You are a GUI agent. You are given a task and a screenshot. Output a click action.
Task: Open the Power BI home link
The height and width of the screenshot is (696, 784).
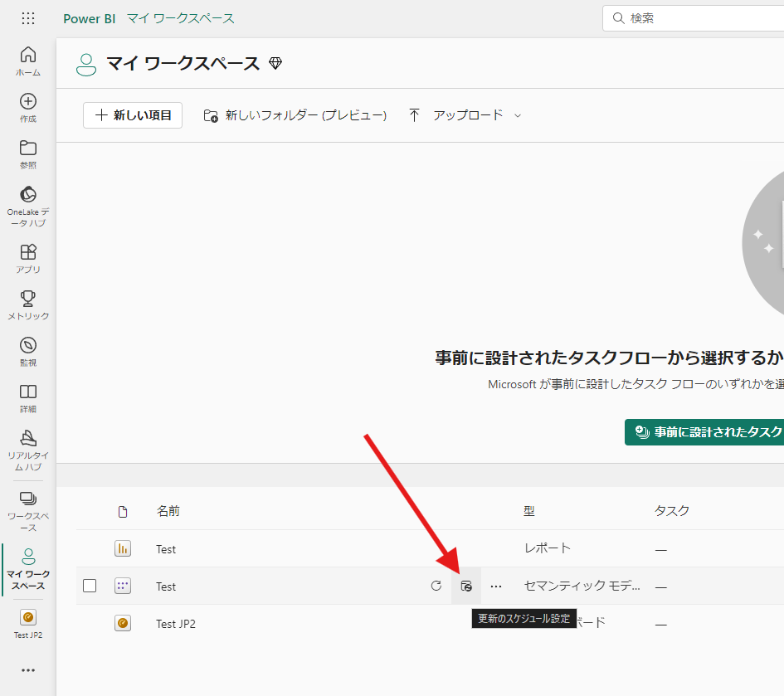(x=89, y=18)
